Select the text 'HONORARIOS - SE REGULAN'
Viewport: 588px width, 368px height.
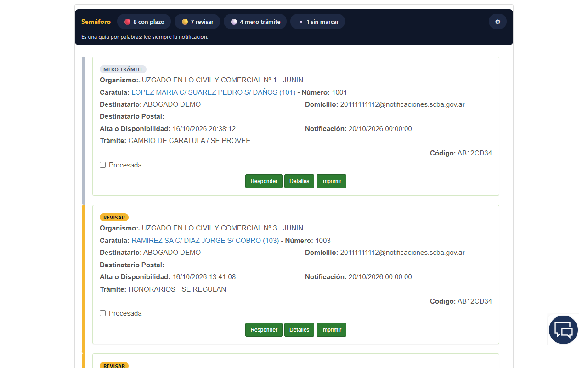pyautogui.click(x=177, y=289)
